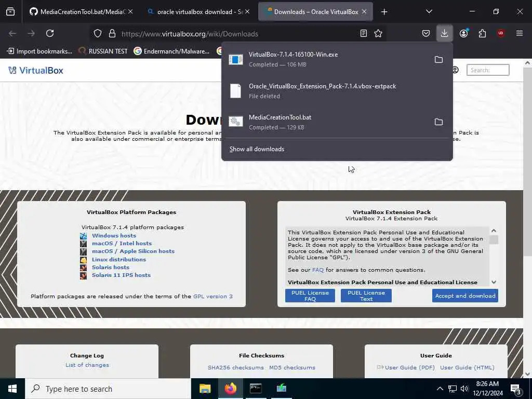Close the oracle virtualbox download search tab

[x=247, y=11]
